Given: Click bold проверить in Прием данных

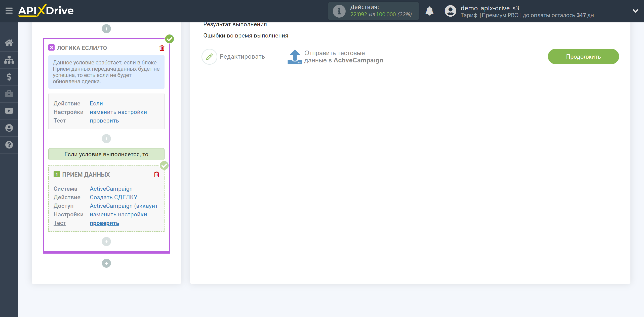Looking at the screenshot, I should [x=104, y=223].
